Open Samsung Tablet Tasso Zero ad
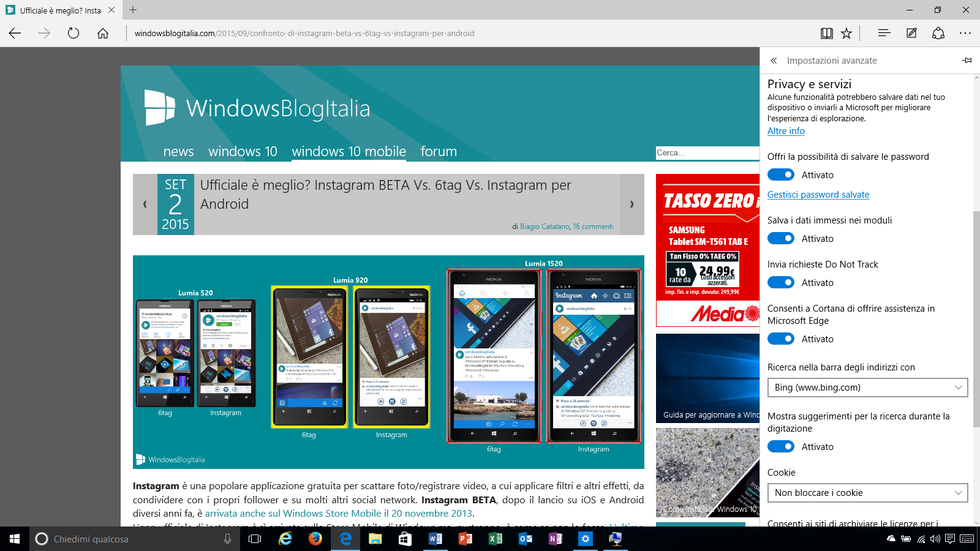This screenshot has height=551, width=980. [x=707, y=250]
